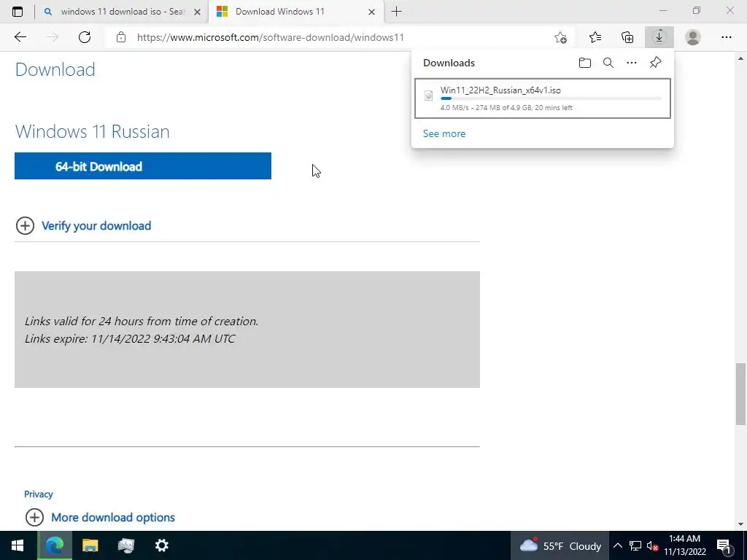Click the download speed status text
Screen dimensions: 747x560
coord(506,108)
